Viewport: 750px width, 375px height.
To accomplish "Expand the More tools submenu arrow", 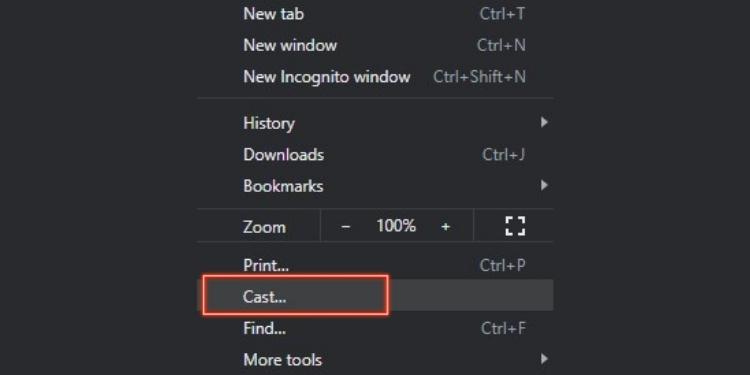I will pos(544,358).
